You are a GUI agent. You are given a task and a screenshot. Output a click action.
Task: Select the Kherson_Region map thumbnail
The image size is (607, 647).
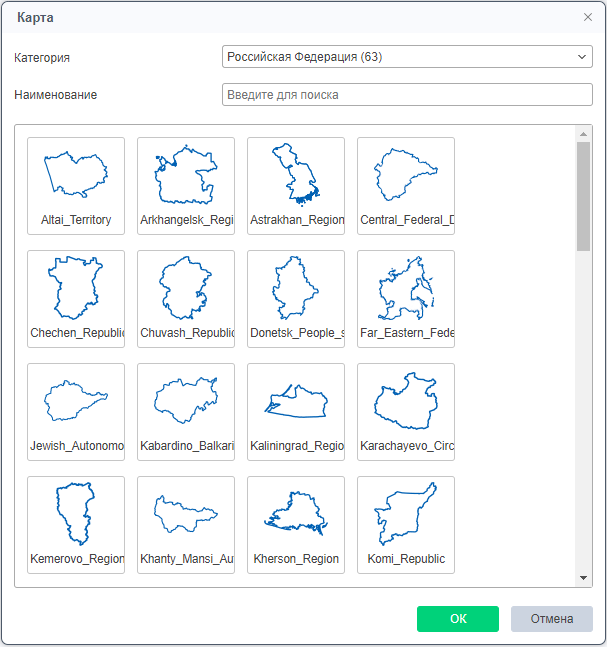point(296,514)
